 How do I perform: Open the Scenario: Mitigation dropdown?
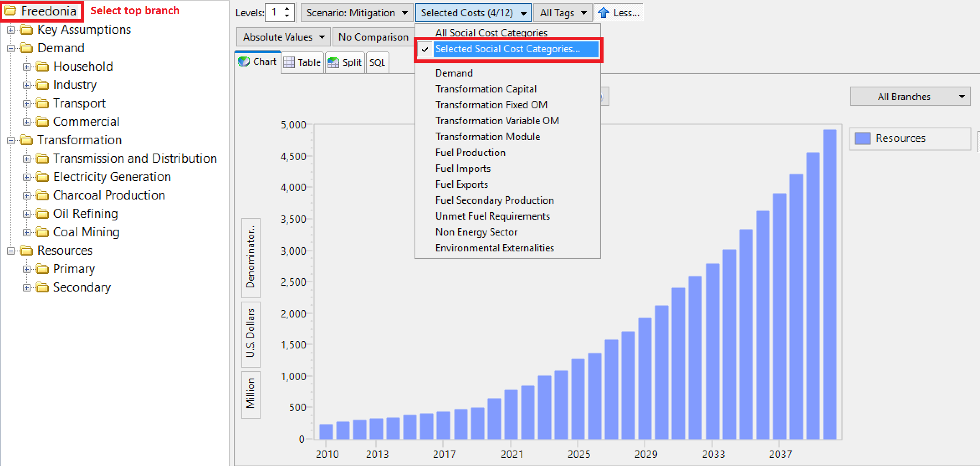point(357,13)
